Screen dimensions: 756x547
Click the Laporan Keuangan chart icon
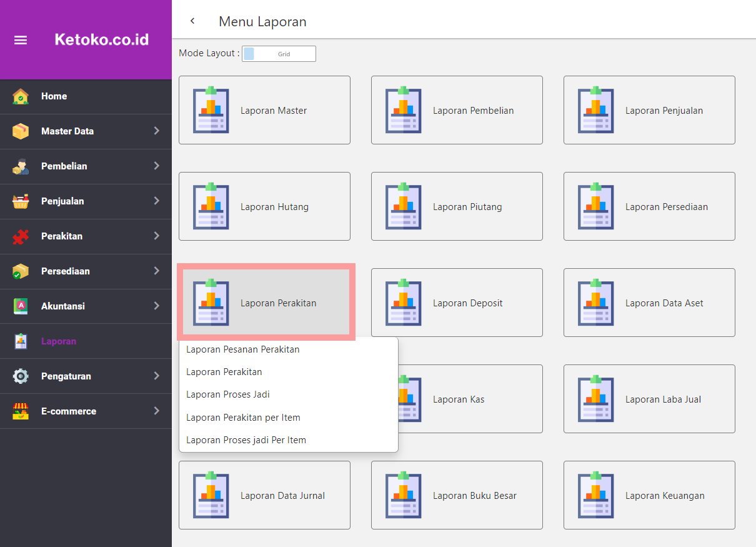coord(596,495)
